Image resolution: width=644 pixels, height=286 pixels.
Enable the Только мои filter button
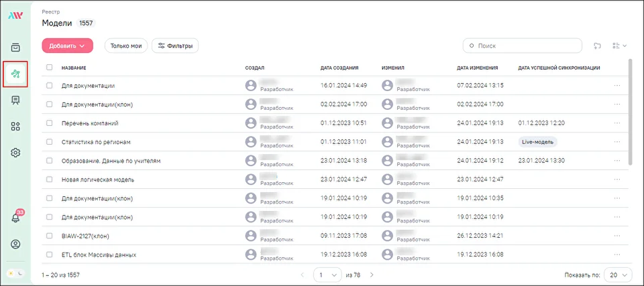pos(126,46)
